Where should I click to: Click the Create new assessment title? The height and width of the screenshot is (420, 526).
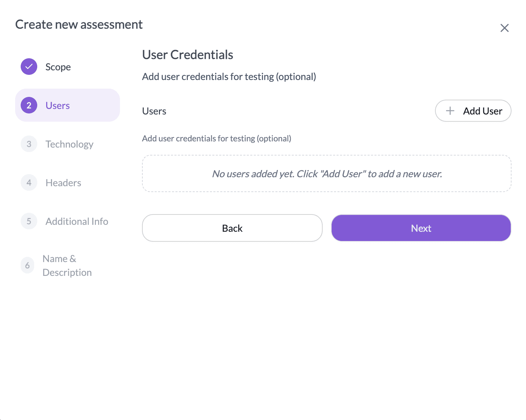click(79, 24)
